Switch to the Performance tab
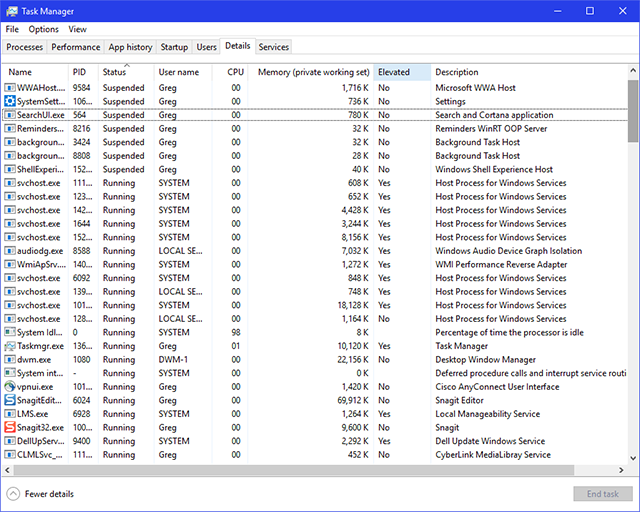640x512 pixels. [x=76, y=47]
